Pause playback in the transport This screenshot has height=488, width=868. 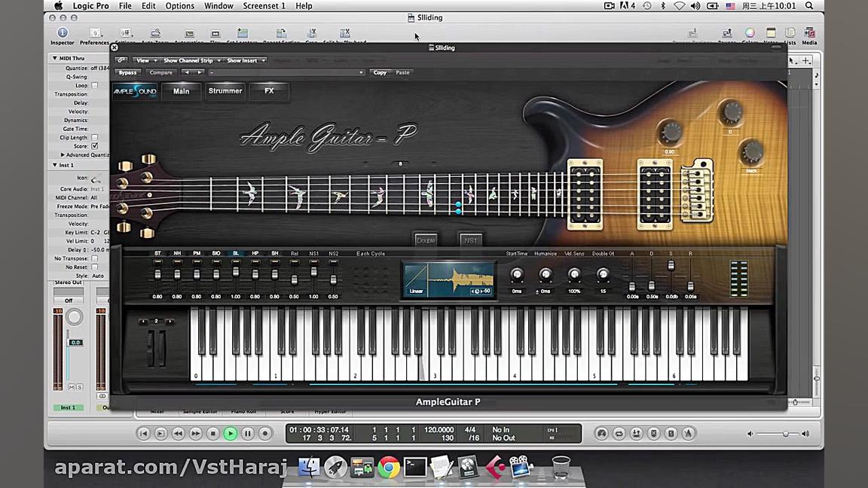247,434
